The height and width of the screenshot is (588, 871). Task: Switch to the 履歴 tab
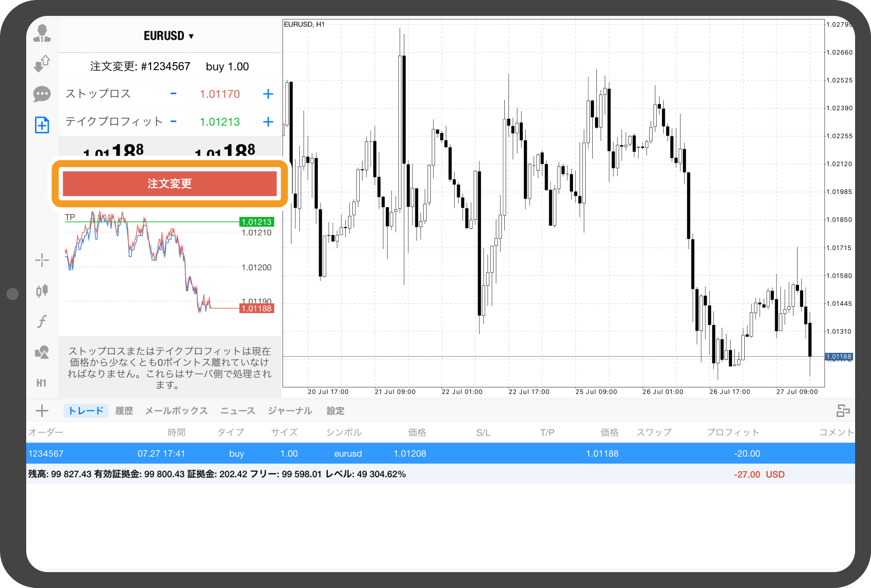(x=124, y=411)
